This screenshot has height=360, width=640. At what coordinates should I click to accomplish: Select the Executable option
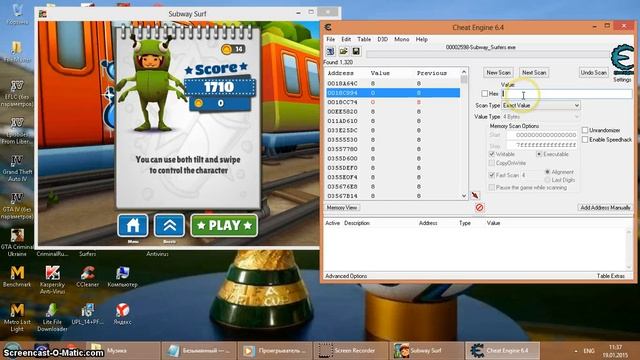539,154
